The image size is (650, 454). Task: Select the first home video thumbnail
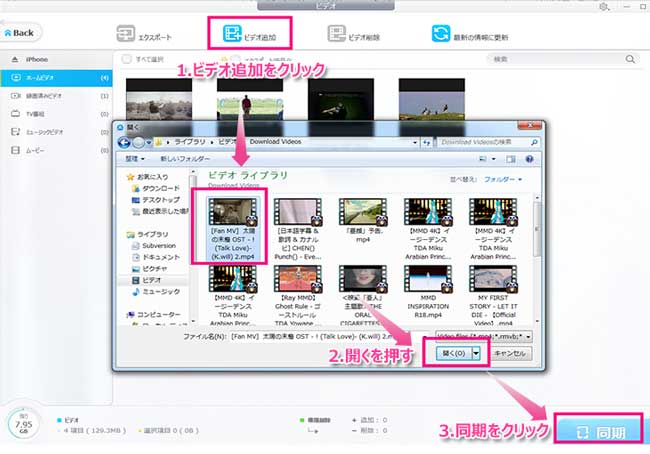159,99
